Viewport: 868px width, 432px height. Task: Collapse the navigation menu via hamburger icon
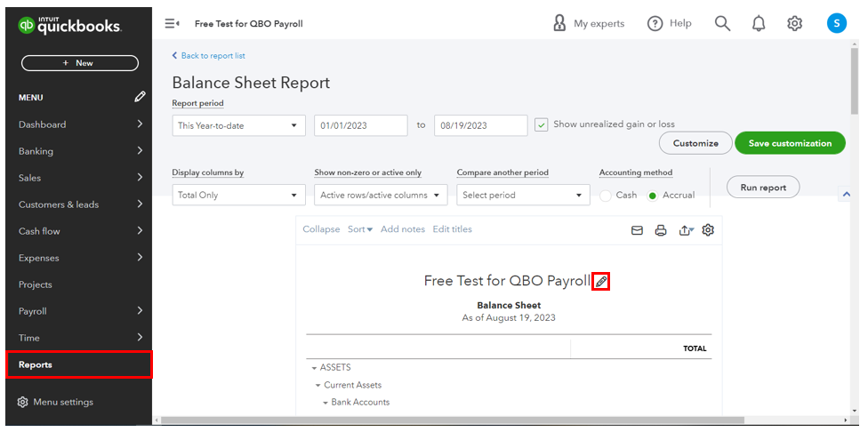click(172, 24)
